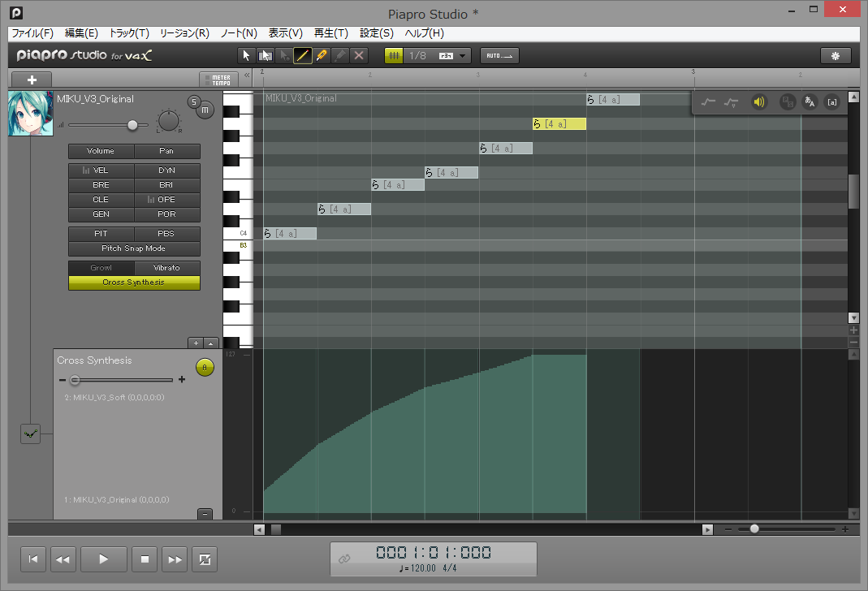The image size is (868, 591).
Task: Click the note at C4
Action: pos(290,234)
